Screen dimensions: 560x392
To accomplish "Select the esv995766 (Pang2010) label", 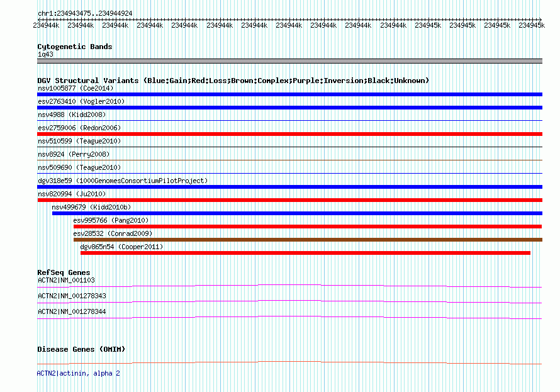I will [x=111, y=220].
